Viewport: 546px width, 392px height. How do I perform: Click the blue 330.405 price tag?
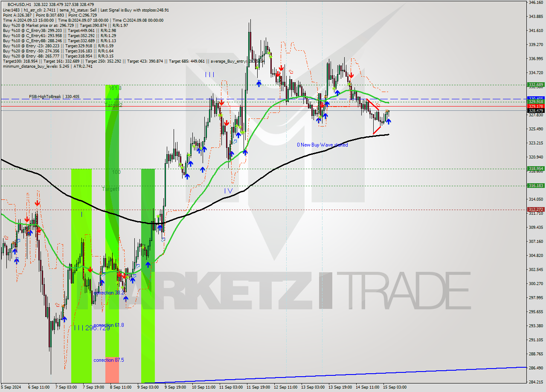pos(536,98)
